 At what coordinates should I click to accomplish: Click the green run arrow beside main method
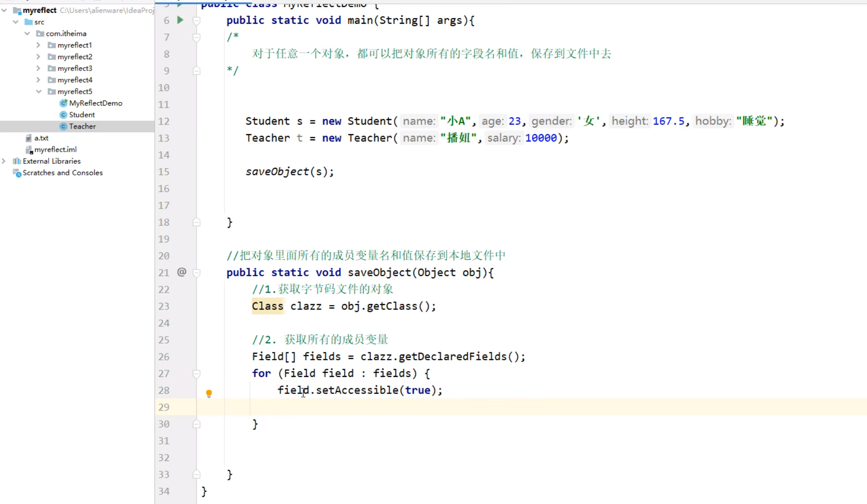pos(180,20)
